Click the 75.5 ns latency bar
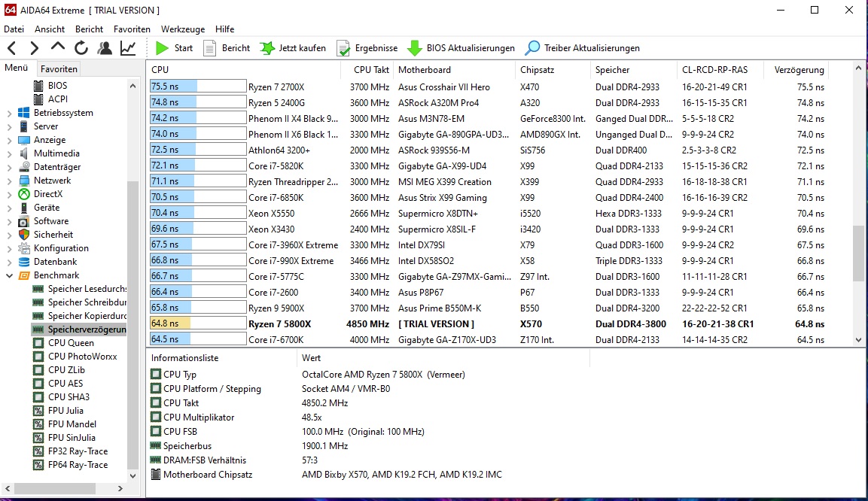Viewport: 868px width, 501px height. tap(198, 87)
